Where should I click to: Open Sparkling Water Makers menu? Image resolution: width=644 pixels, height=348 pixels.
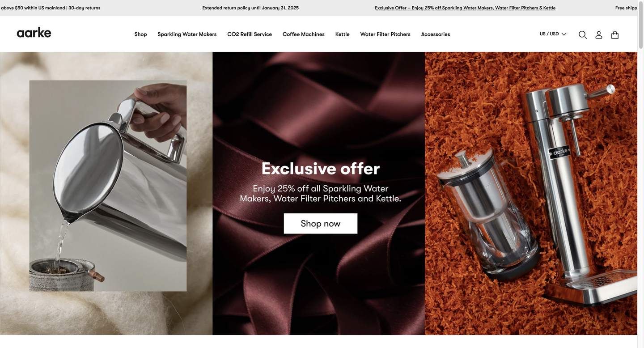point(187,34)
